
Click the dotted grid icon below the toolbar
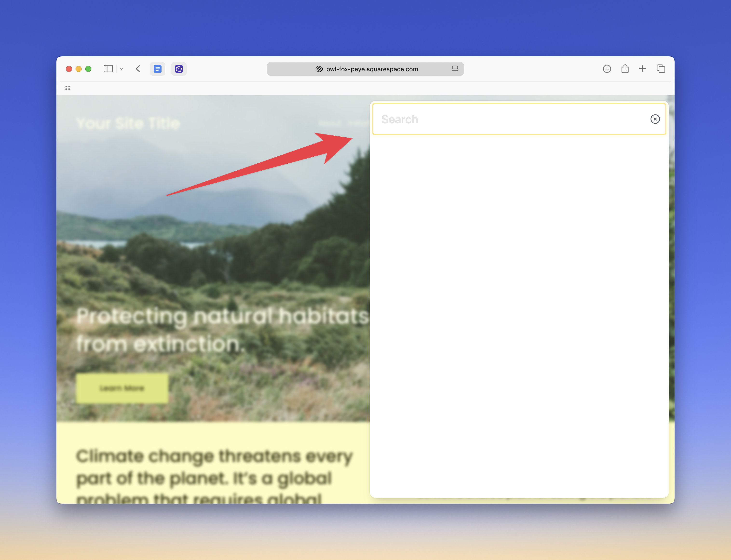67,88
